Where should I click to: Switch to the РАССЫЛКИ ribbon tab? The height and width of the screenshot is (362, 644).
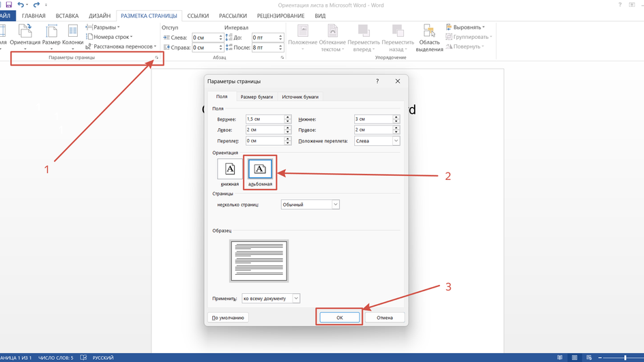pyautogui.click(x=233, y=16)
